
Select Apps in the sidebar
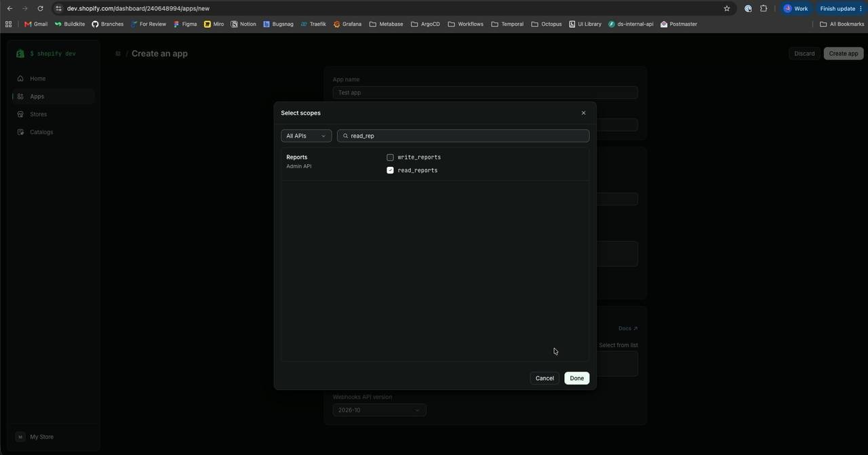54,96
